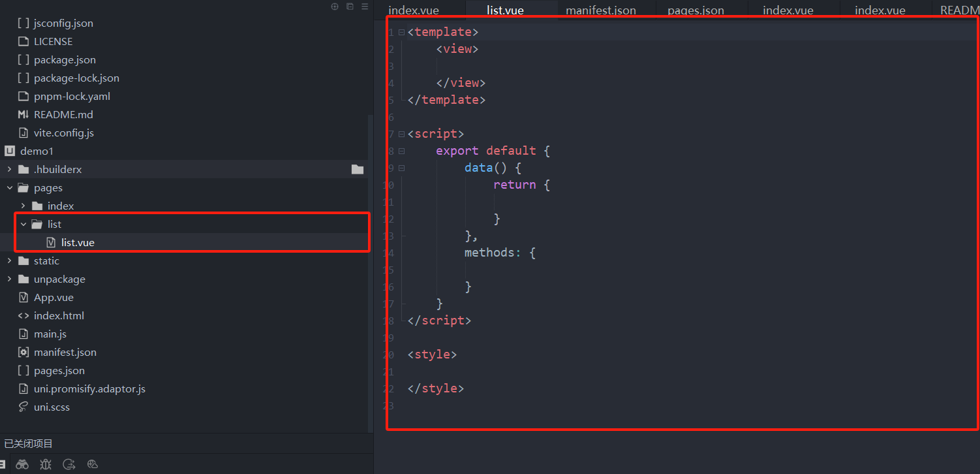Click the SCSS icon beside uni.scss
980x474 pixels.
tap(23, 407)
